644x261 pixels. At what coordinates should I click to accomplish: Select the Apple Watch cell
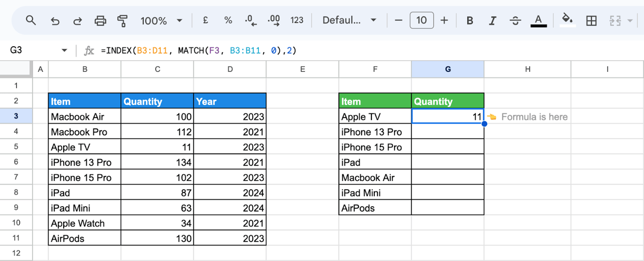point(84,223)
